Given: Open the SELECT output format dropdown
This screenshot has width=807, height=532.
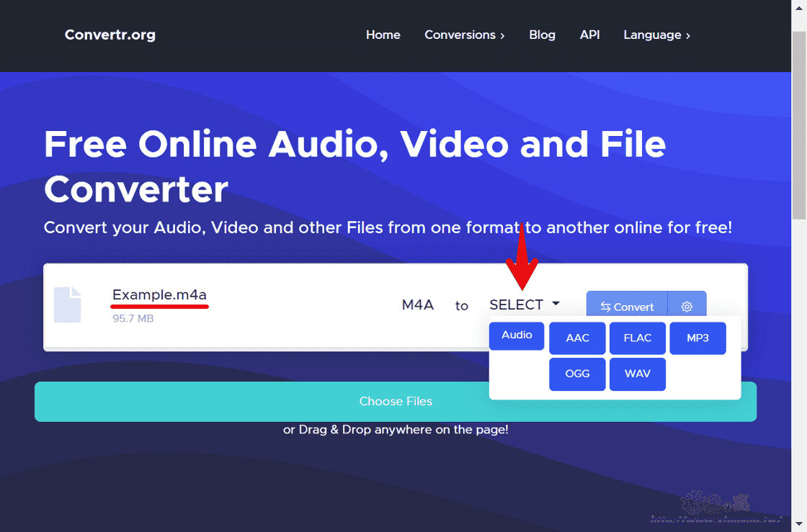Looking at the screenshot, I should coord(524,305).
